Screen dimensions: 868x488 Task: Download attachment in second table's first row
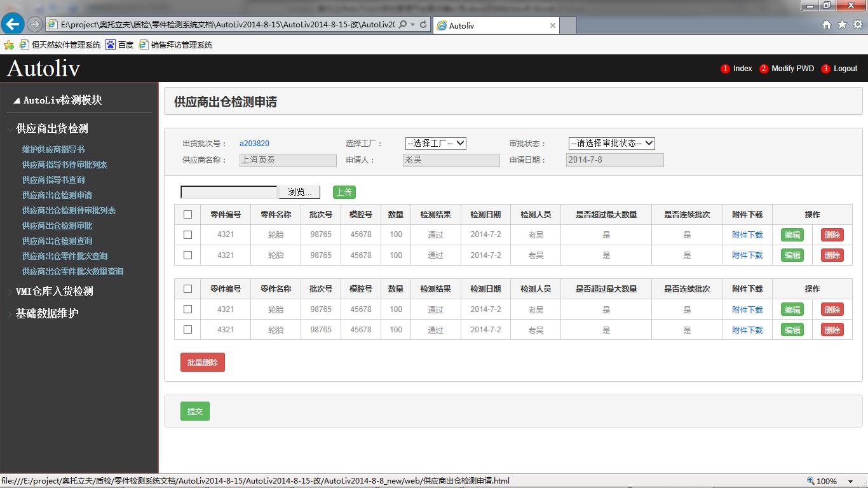[x=747, y=309]
